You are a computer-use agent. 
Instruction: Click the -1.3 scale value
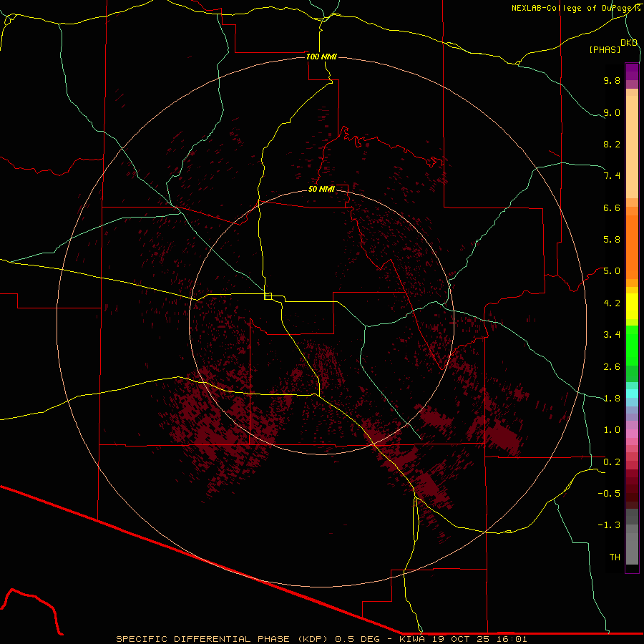(609, 525)
